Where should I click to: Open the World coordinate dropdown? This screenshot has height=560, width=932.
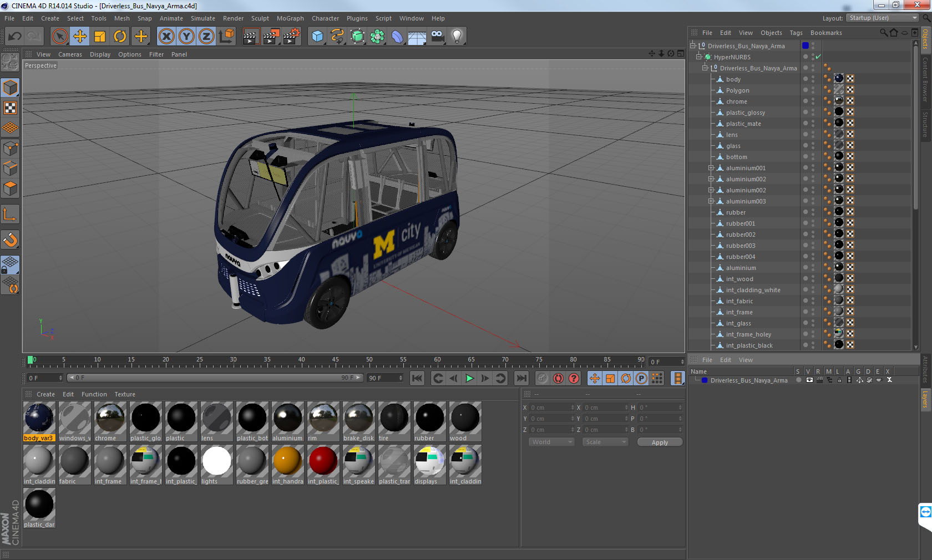551,442
